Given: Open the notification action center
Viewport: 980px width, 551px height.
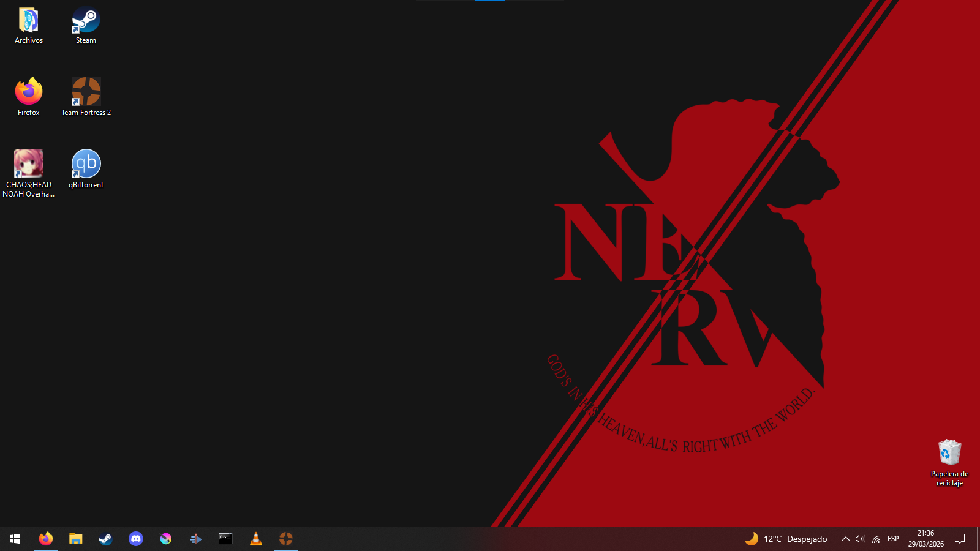Looking at the screenshot, I should coord(960,539).
